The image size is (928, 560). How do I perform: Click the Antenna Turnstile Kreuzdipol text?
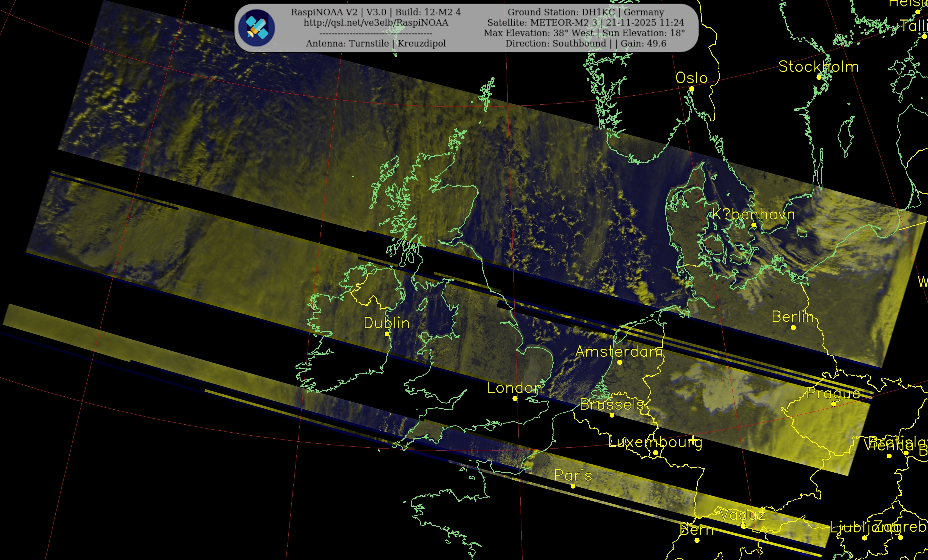(x=376, y=43)
